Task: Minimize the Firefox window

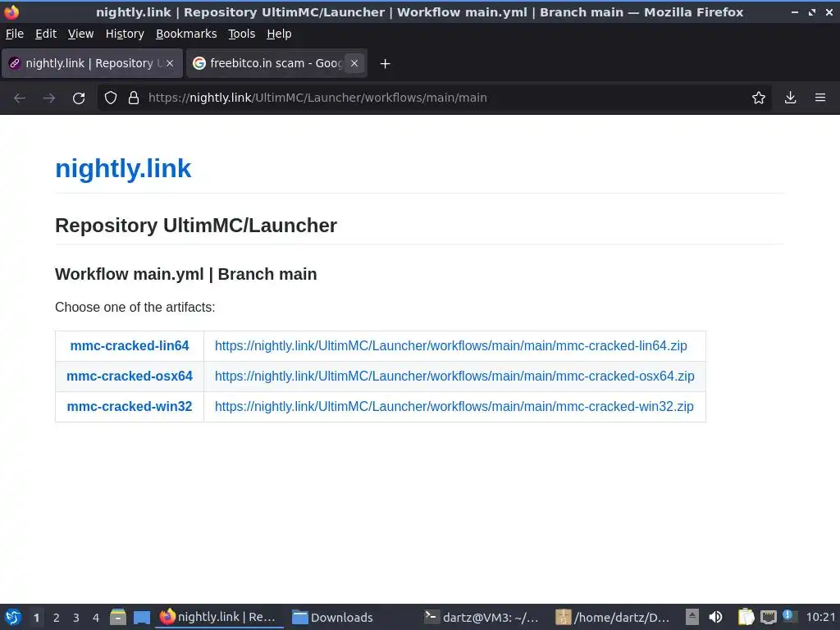Action: pyautogui.click(x=795, y=11)
